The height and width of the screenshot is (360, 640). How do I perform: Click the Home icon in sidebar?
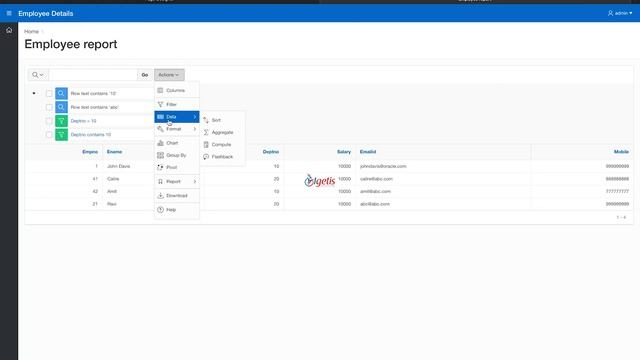tap(9, 30)
